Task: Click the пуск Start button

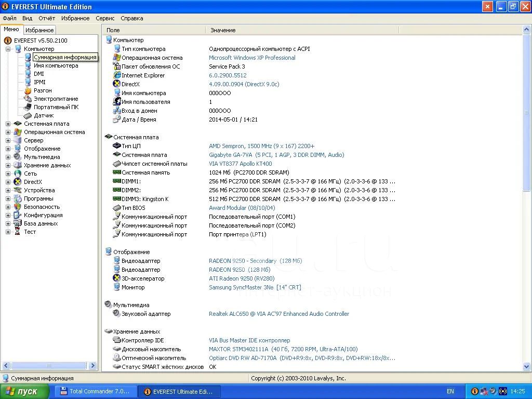Action: coord(24,392)
